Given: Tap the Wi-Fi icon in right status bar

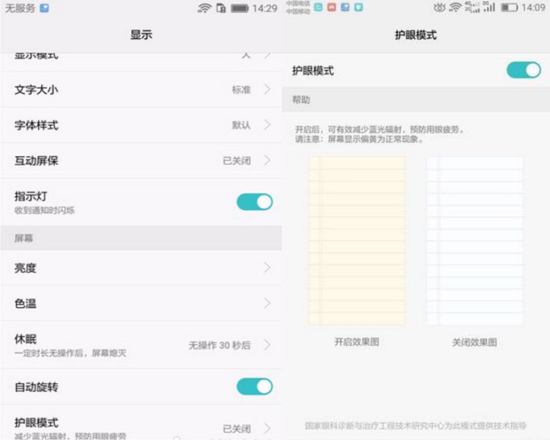Looking at the screenshot, I should pos(455,7).
